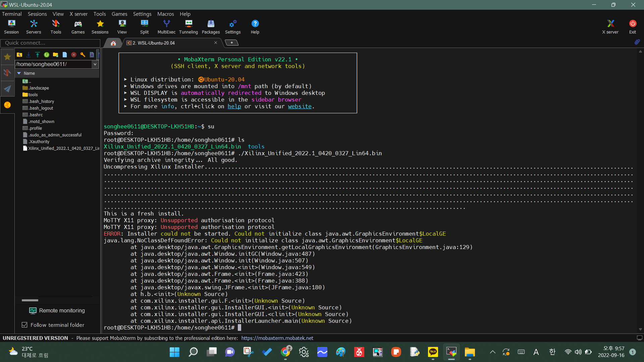
Task: Open Chrome from the taskbar
Action: pyautogui.click(x=285, y=352)
